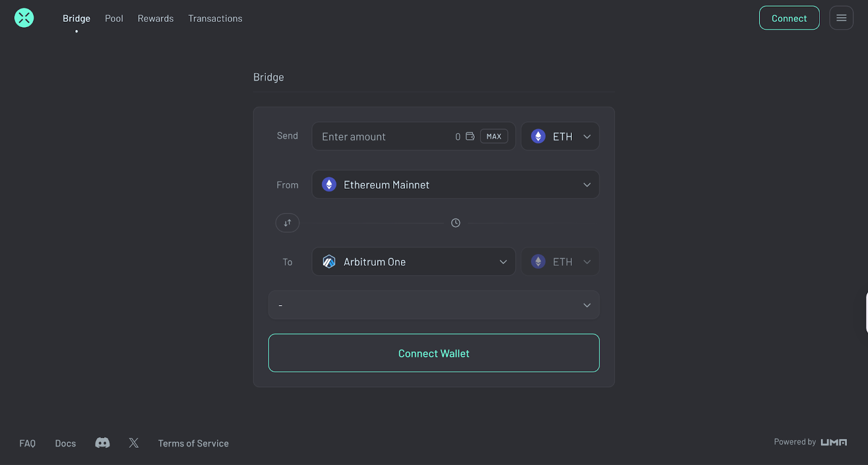This screenshot has width=868, height=465.
Task: Open the Send token ETH dropdown
Action: (x=560, y=137)
